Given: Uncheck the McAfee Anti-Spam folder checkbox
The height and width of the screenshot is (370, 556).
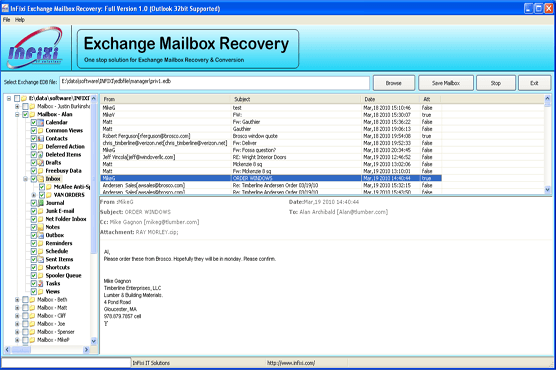Looking at the screenshot, I should [x=41, y=187].
